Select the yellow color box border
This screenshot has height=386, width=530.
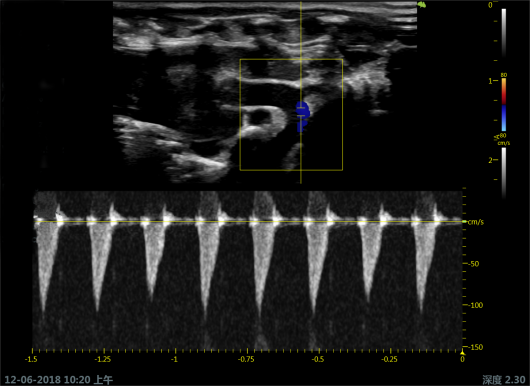pos(291,115)
